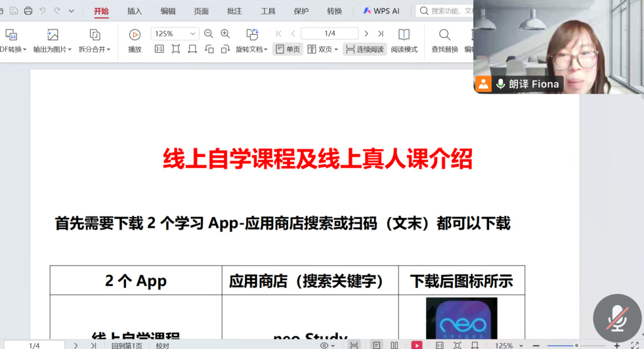The height and width of the screenshot is (349, 644).
Task: Click Back to Page 1 (回到第1页)
Action: pos(126,345)
